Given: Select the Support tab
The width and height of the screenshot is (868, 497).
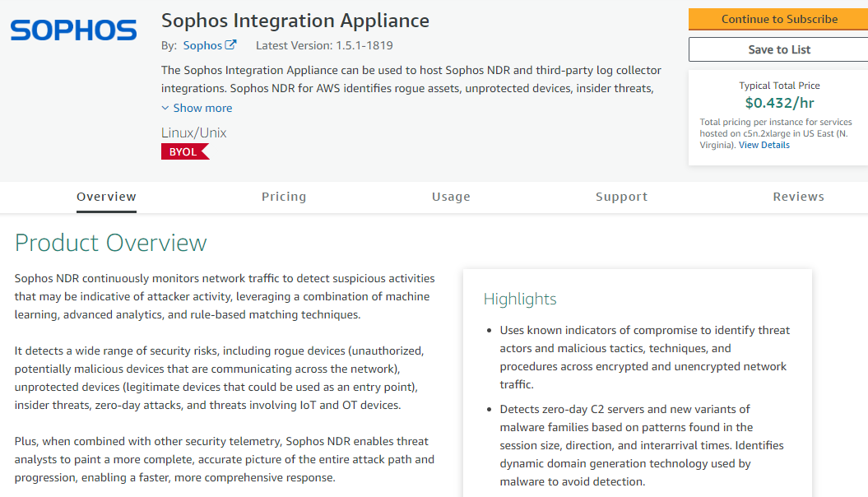Looking at the screenshot, I should pyautogui.click(x=621, y=197).
